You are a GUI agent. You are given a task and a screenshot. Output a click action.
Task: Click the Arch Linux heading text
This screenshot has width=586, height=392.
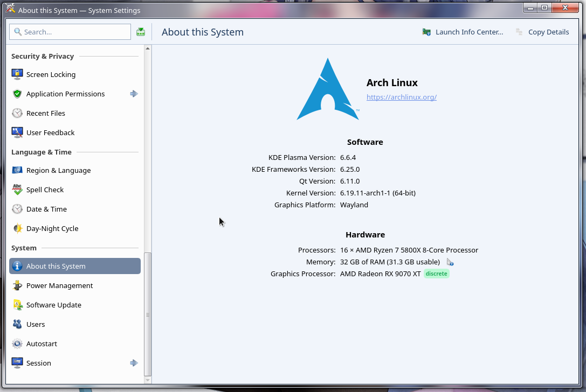(392, 82)
